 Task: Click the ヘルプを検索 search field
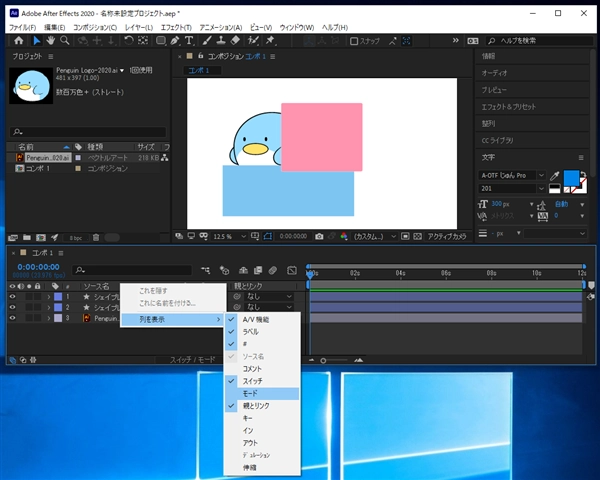(539, 41)
